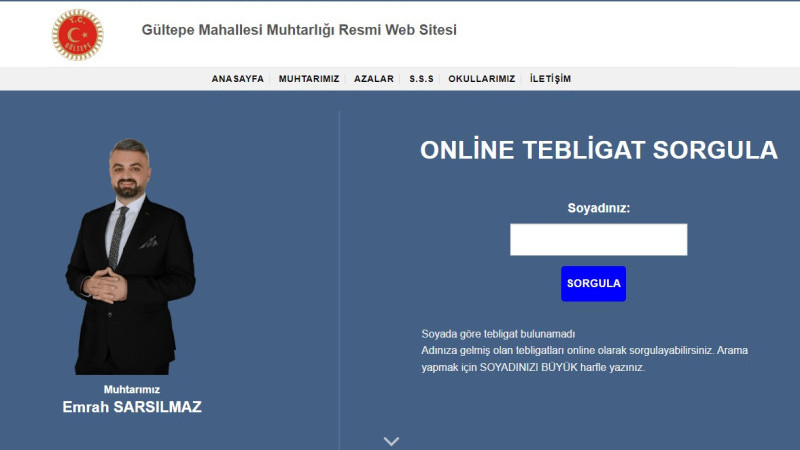Click the muhtar's portrait photo
This screenshot has width=800, height=450.
coord(131,256)
